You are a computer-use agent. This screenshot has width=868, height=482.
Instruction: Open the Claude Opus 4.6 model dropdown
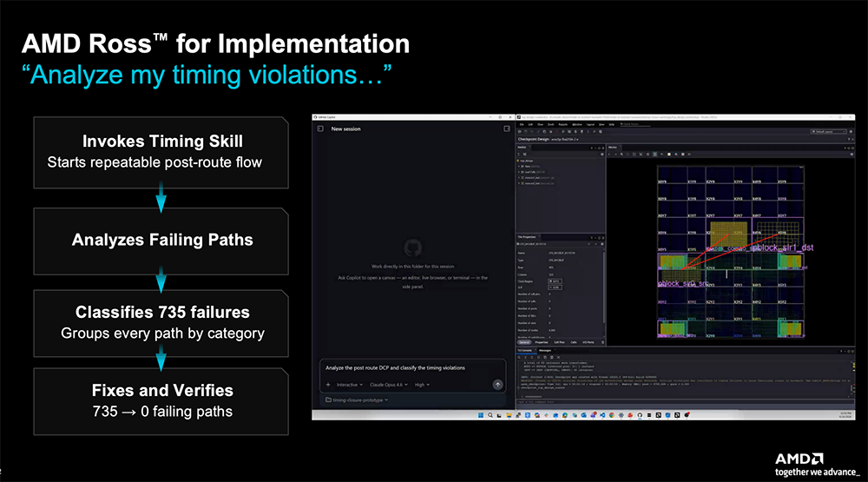(x=389, y=385)
